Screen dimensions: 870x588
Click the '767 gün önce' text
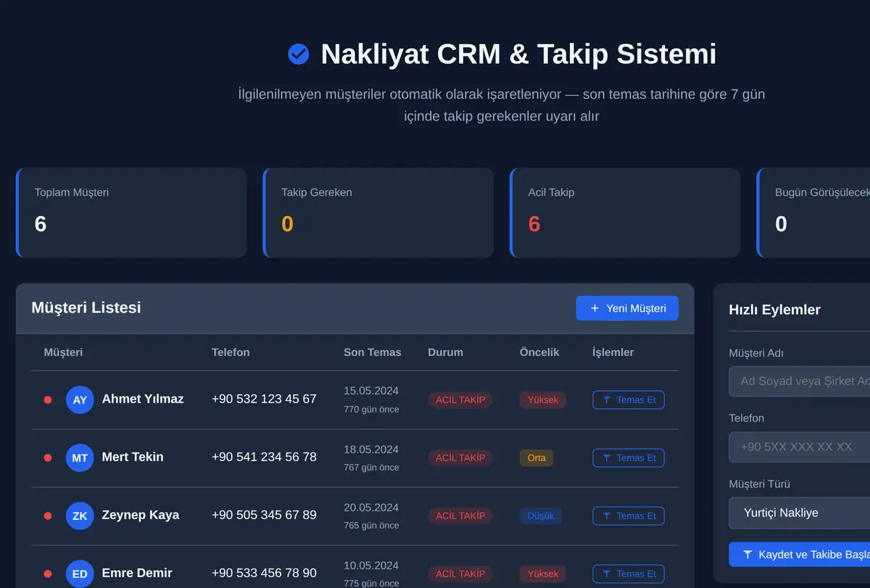pos(371,468)
